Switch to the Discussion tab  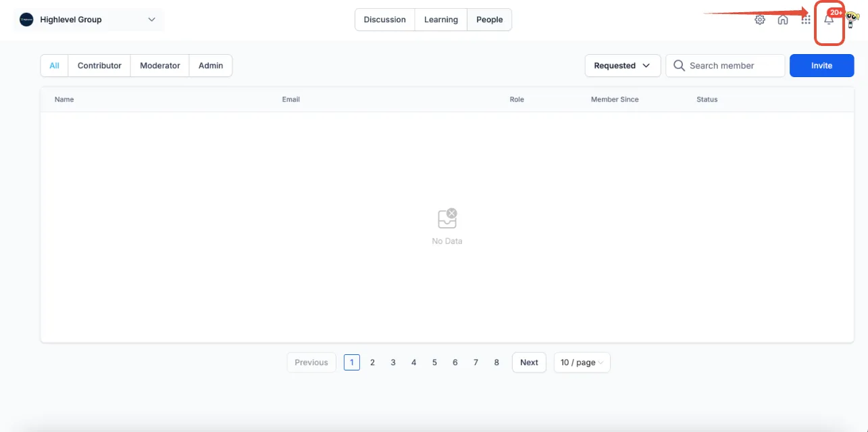[x=384, y=20]
